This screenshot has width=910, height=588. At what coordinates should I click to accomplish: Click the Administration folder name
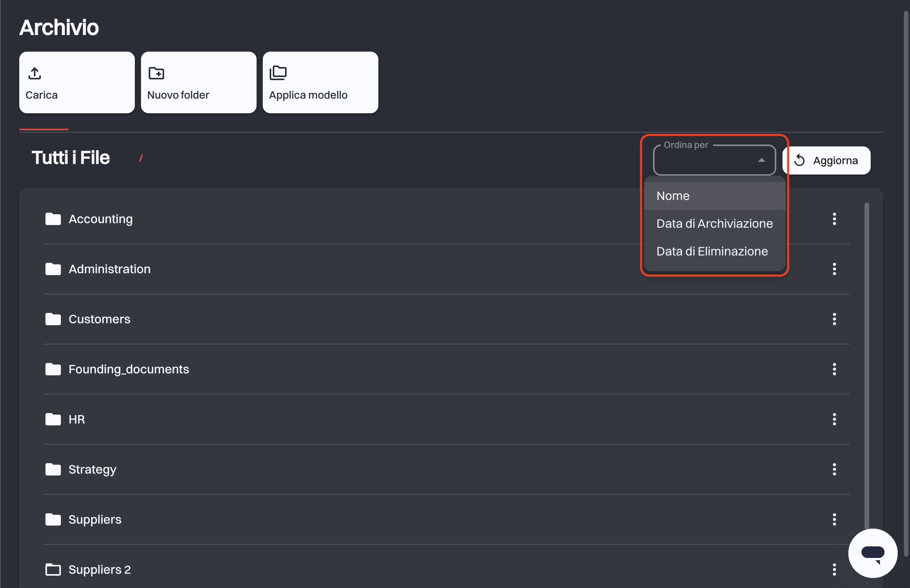pyautogui.click(x=109, y=269)
